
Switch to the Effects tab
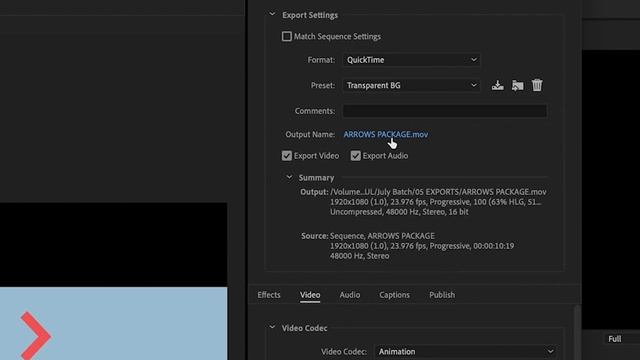coord(269,295)
